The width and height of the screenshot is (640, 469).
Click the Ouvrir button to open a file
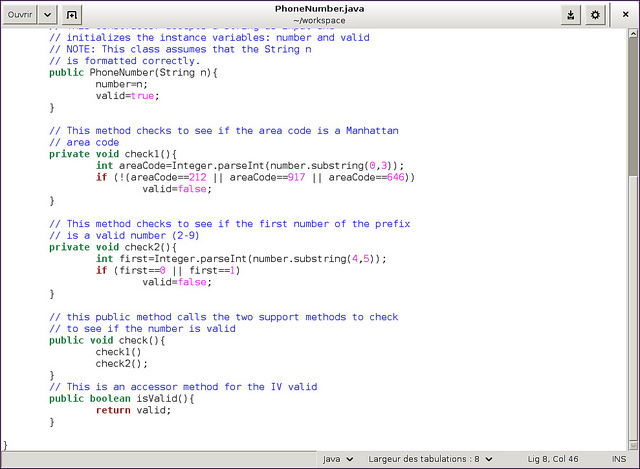coord(21,15)
